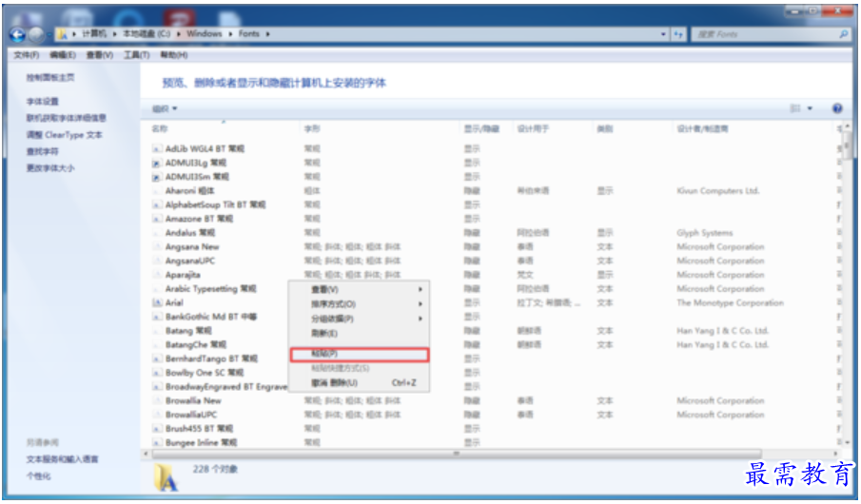Open the 排序方式(O) submenu in the context menu
The width and height of the screenshot is (861, 504).
point(359,304)
